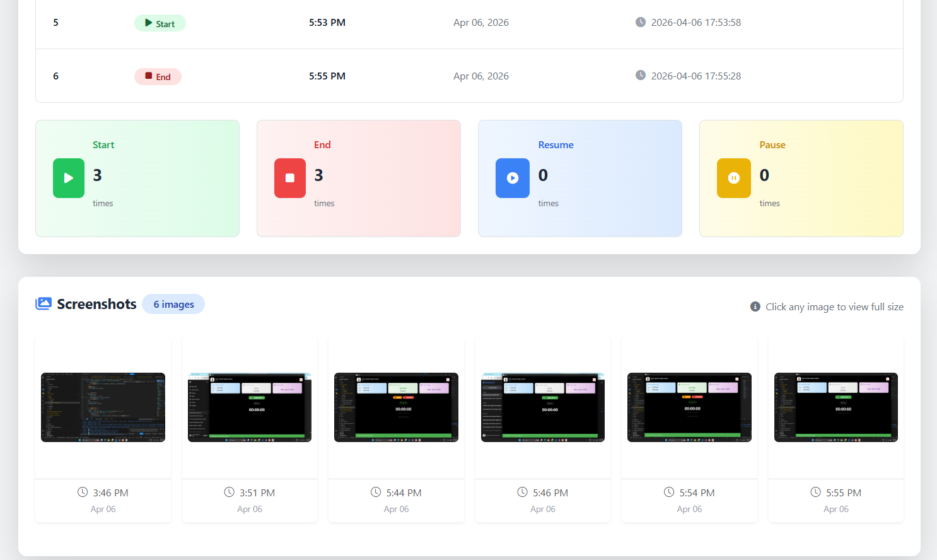Select the Resume count summary card
Viewport: 937px width, 560px height.
(x=579, y=178)
